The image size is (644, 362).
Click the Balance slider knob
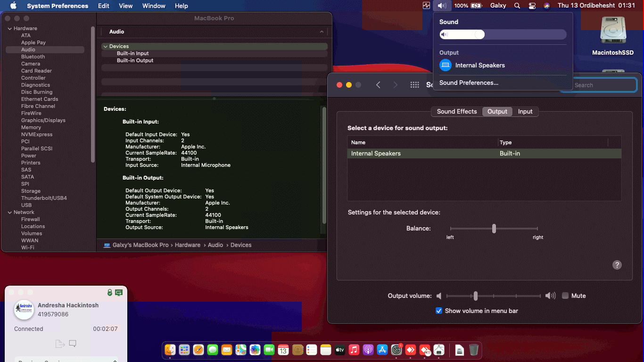494,229
